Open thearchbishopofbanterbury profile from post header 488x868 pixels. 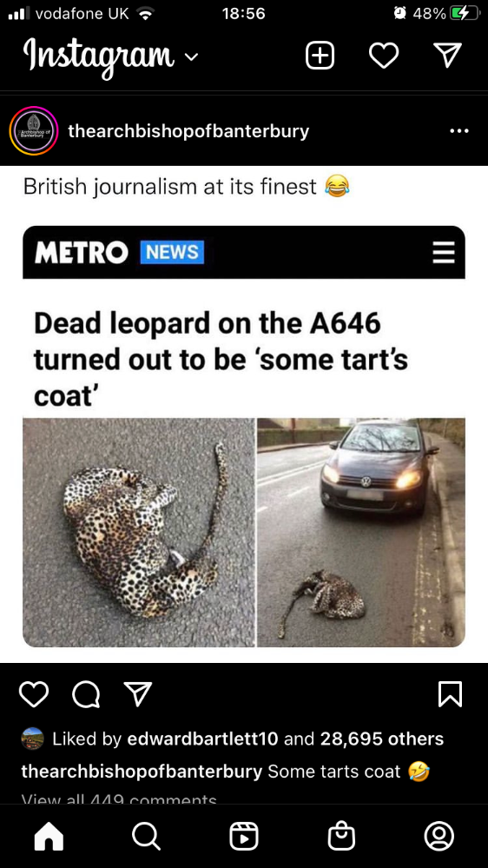click(188, 132)
